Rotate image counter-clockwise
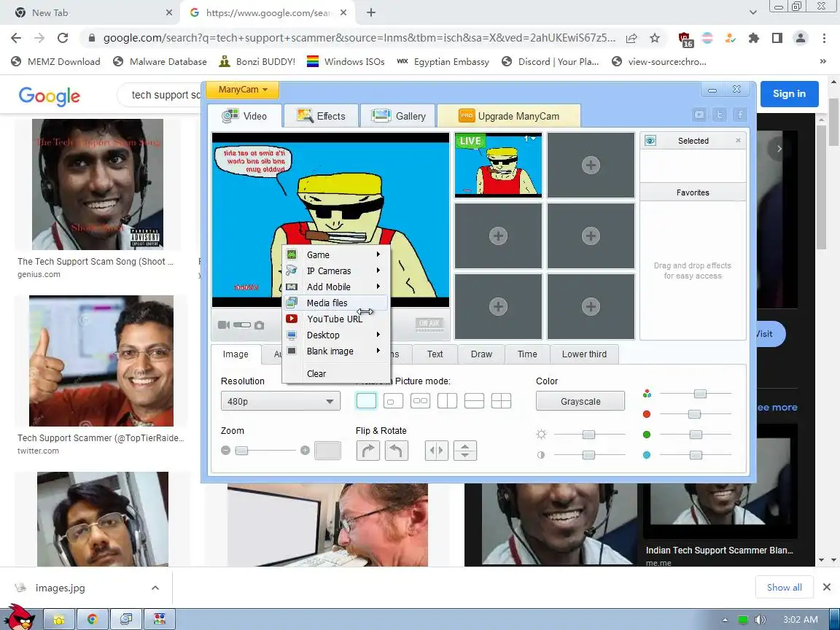840x630 pixels. (x=396, y=451)
